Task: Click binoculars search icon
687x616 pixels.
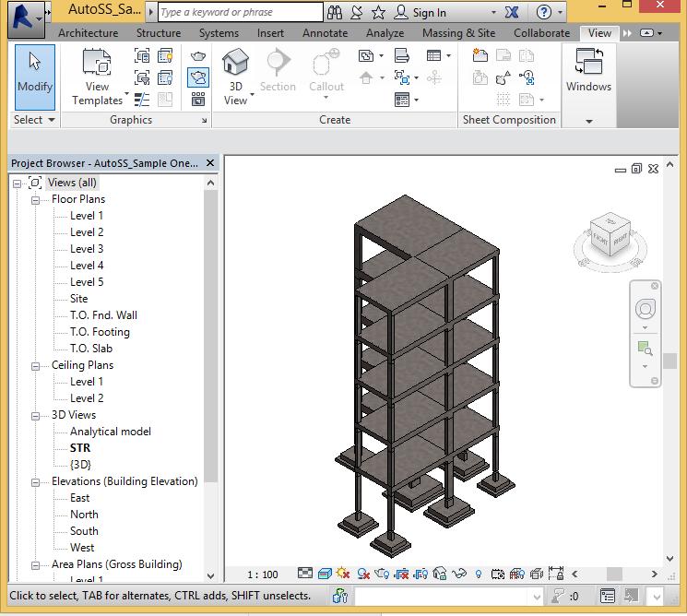Action: [x=335, y=12]
